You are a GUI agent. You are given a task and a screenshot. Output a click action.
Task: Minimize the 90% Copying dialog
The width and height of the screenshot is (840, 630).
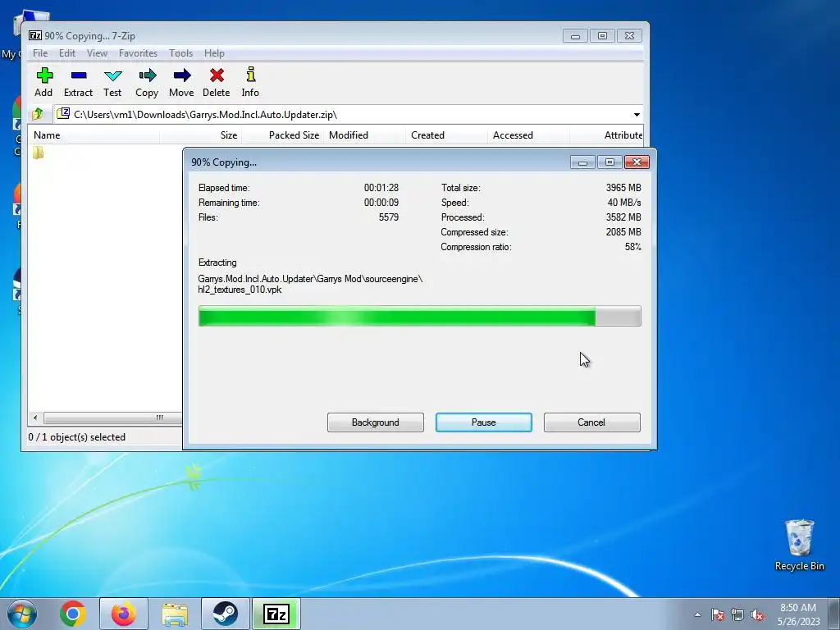pos(582,162)
